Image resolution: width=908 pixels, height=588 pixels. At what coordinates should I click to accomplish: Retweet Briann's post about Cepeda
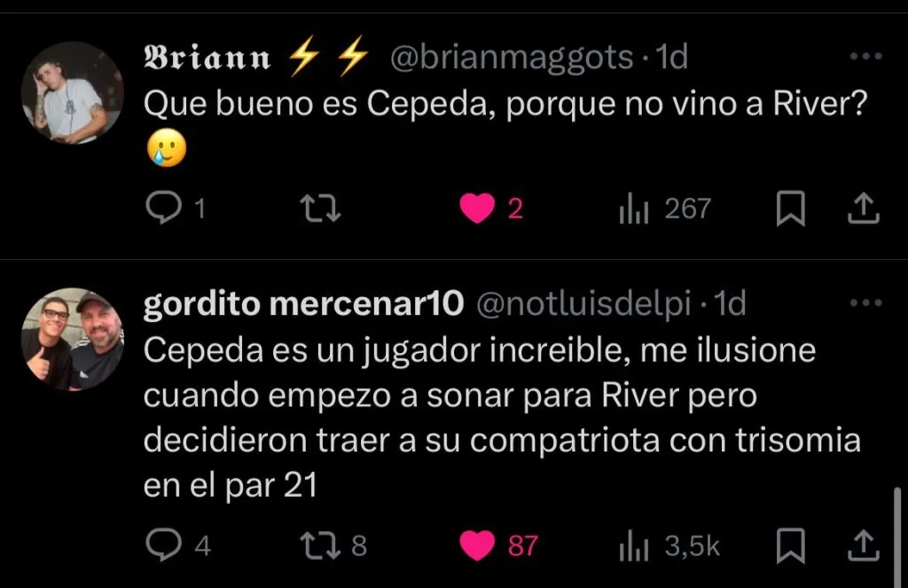pos(320,208)
